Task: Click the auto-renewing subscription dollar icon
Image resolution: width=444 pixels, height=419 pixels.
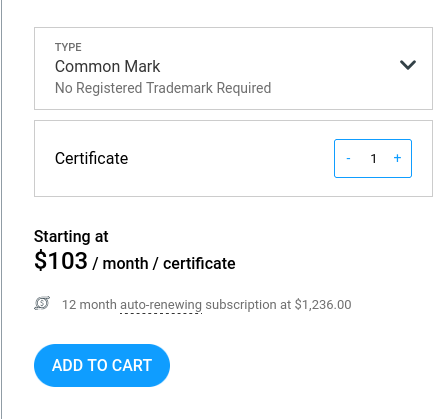Action: [x=42, y=303]
